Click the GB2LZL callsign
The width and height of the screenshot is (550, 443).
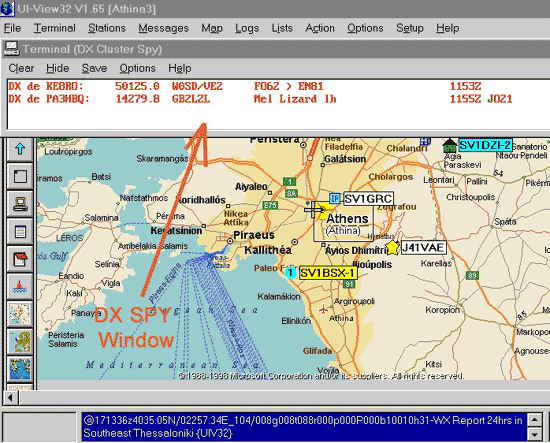[x=191, y=99]
